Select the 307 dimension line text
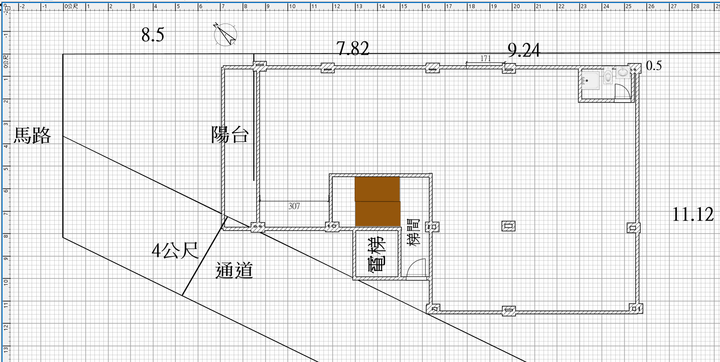 pos(294,207)
